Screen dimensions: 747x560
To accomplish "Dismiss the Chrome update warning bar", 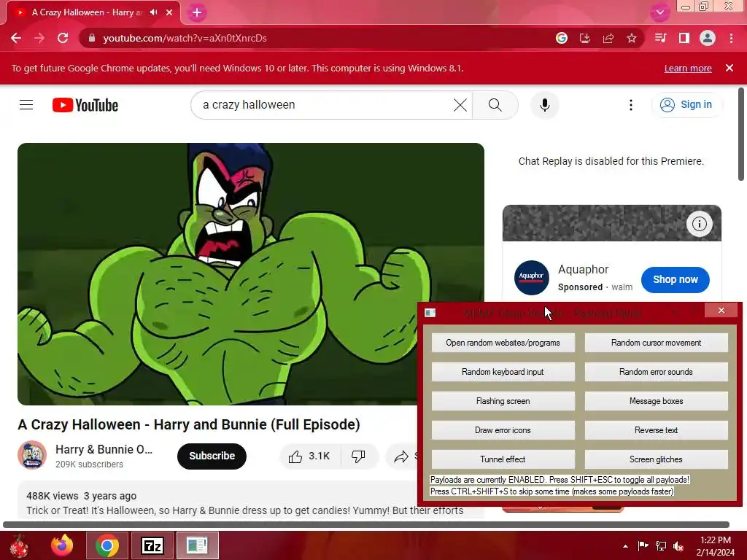I will coord(729,68).
